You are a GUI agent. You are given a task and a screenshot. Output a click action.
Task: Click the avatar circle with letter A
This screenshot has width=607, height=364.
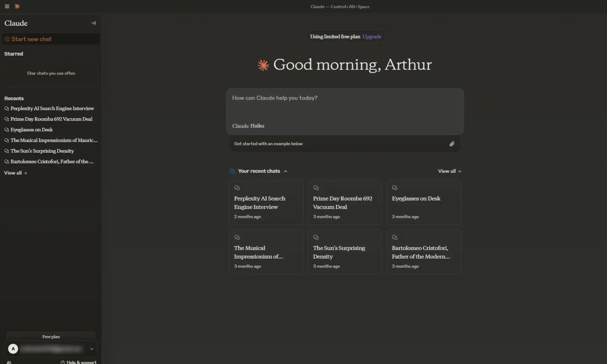point(13,349)
